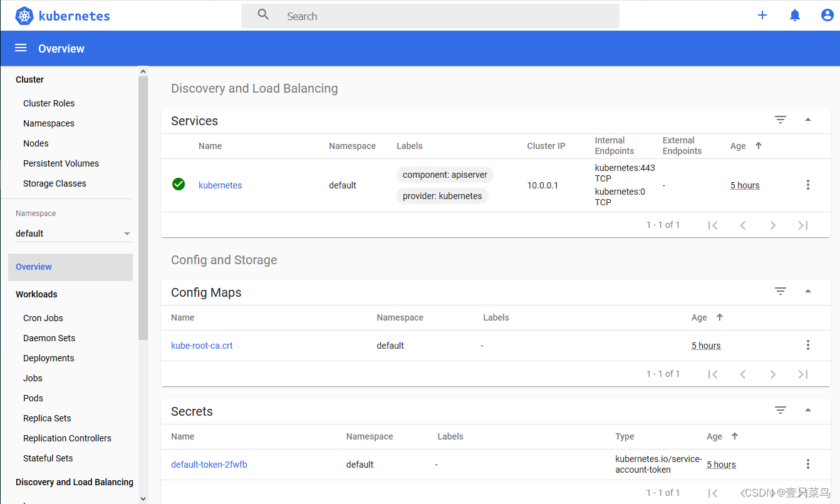Open Daemon Sets in sidebar
Viewport: 840px width, 504px height.
[x=49, y=338]
